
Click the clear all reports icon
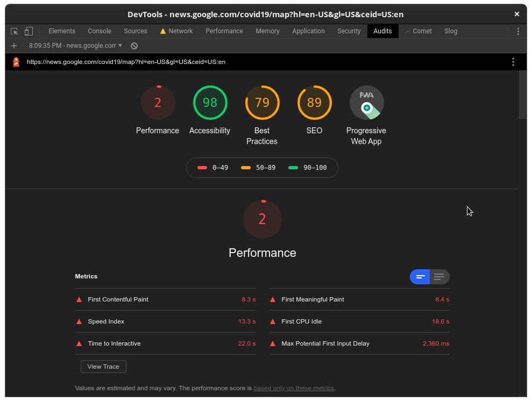(134, 46)
